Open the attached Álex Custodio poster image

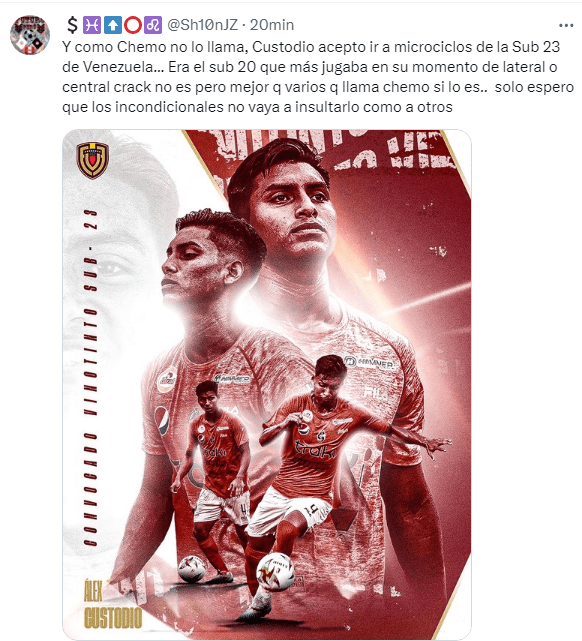coord(266,384)
